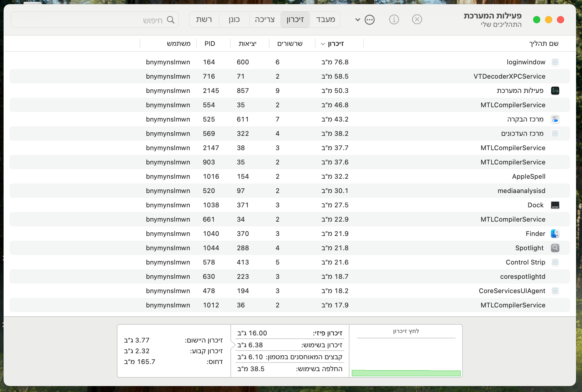Click PID 1038 cell
This screenshot has height=392, width=582.
click(x=211, y=205)
